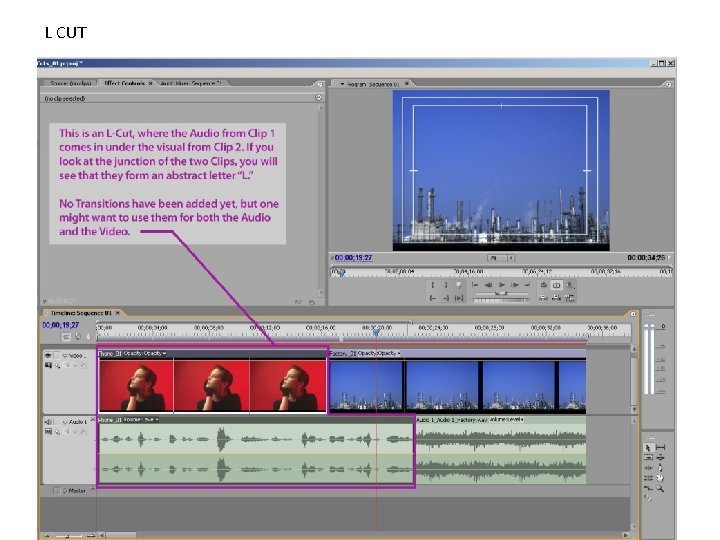Toggle Video 1 track output eye

(48, 355)
